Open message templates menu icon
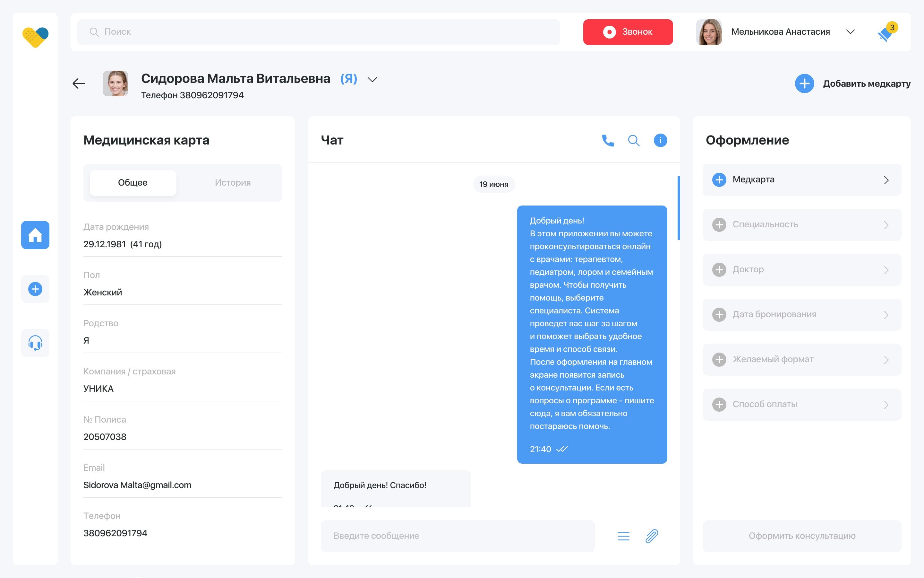 (623, 536)
